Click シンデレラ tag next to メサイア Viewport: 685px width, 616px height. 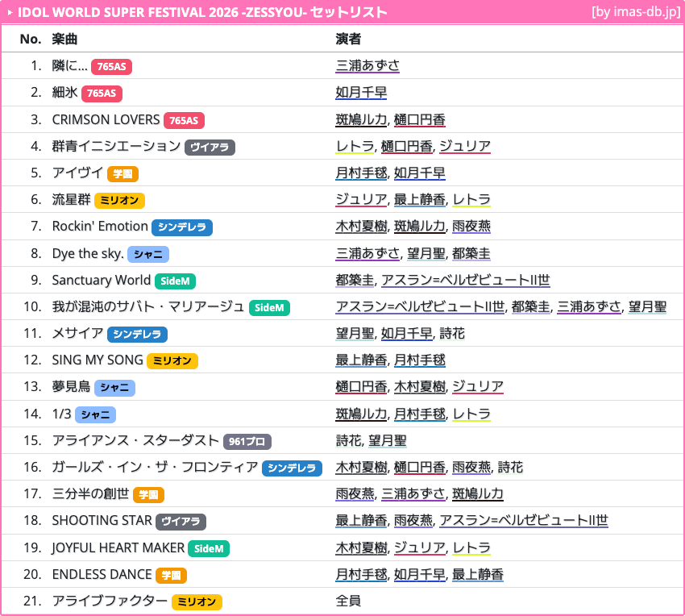[x=137, y=334]
